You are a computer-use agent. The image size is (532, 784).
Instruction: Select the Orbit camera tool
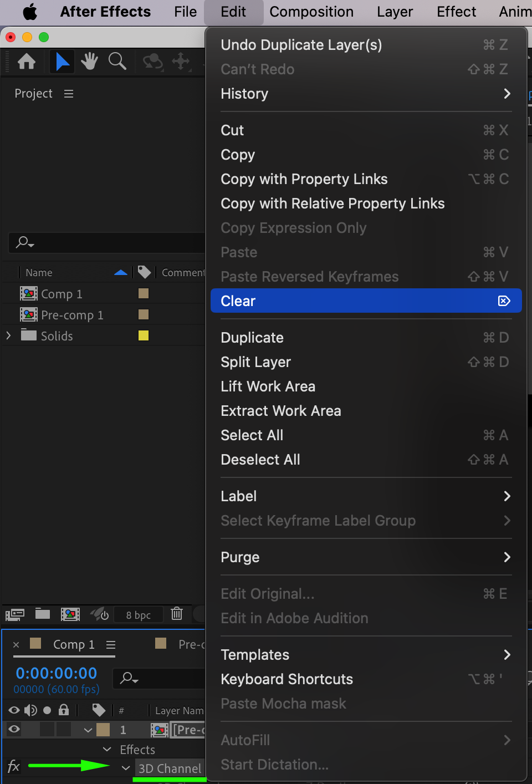coord(153,62)
